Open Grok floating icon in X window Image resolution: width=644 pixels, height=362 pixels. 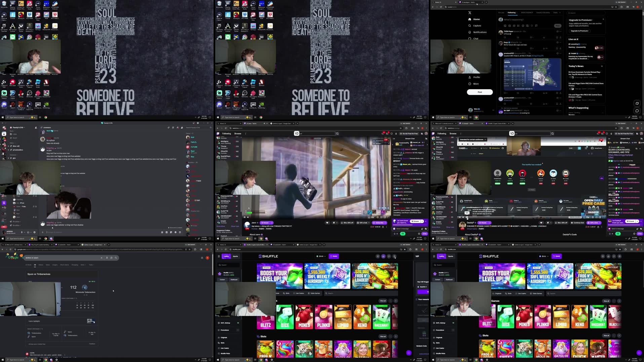[x=637, y=103]
